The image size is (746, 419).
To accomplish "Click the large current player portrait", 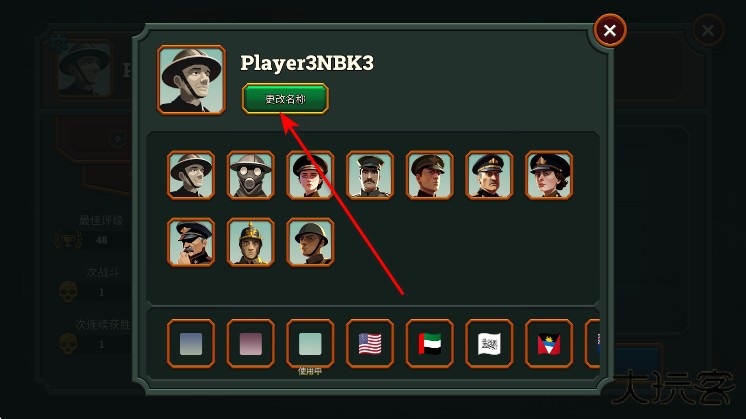I will coord(191,80).
